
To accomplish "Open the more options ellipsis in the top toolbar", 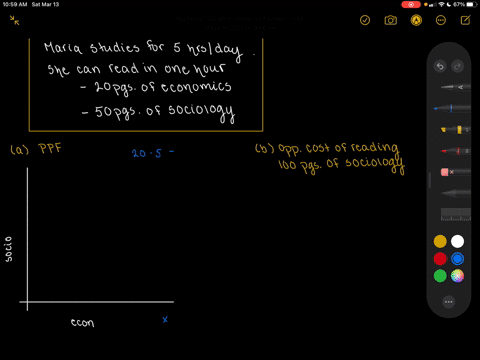I will [441, 20].
